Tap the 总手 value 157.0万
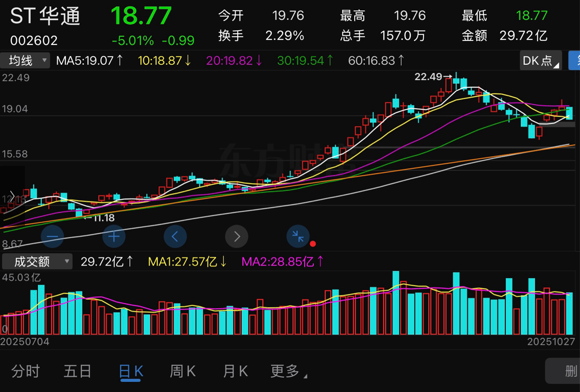The width and height of the screenshot is (580, 392). 403,35
